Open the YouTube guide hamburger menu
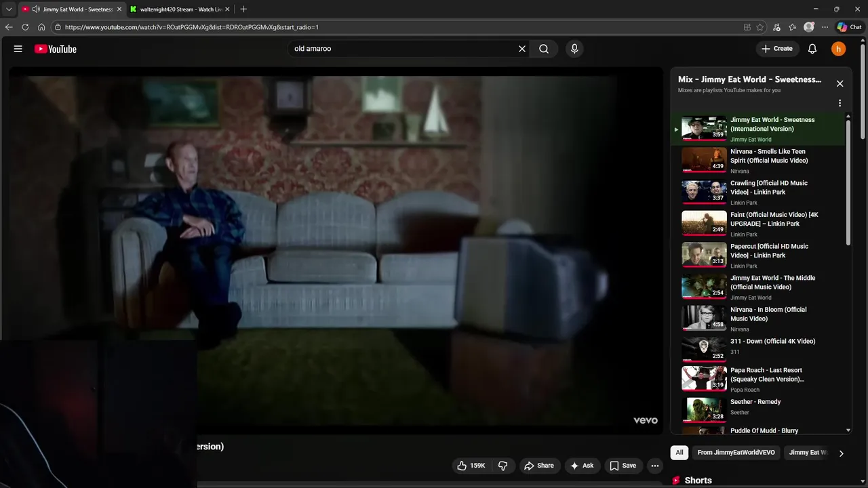The width and height of the screenshot is (868, 488). point(18,49)
